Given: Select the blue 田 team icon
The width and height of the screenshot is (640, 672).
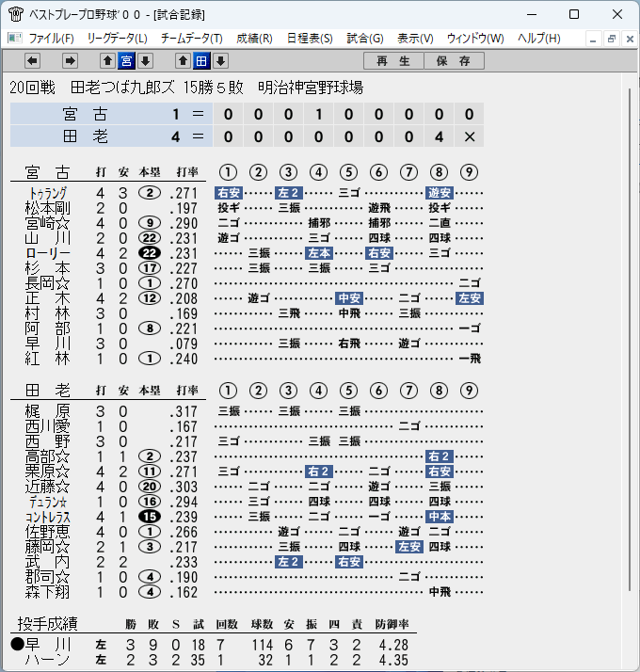Looking at the screenshot, I should (x=201, y=61).
